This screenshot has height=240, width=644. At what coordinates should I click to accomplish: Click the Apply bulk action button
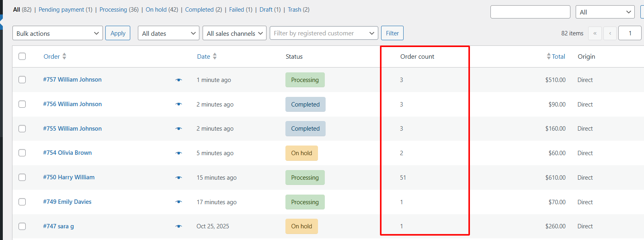118,33
